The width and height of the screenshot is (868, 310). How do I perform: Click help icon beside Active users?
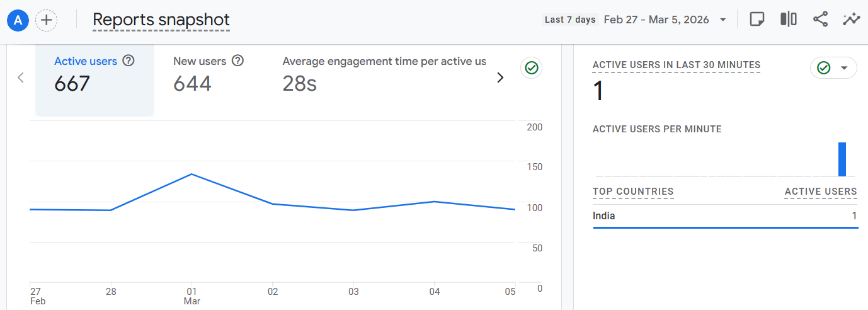[x=128, y=61]
